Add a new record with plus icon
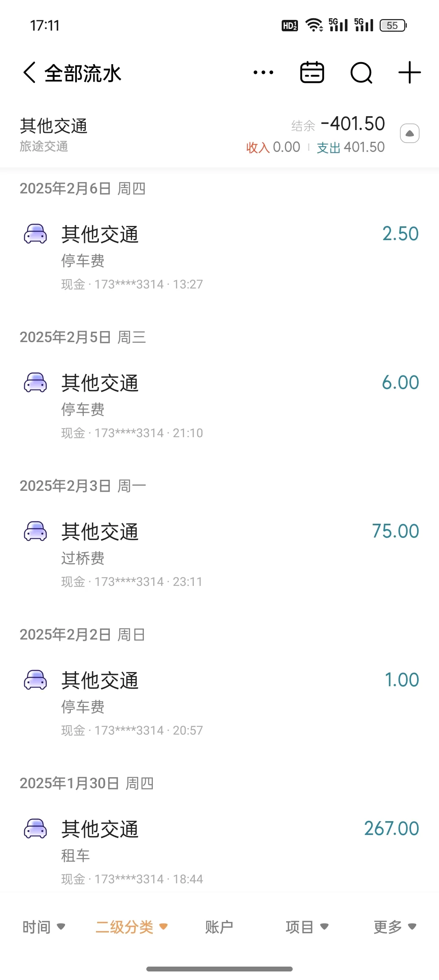Image resolution: width=439 pixels, height=980 pixels. (409, 73)
